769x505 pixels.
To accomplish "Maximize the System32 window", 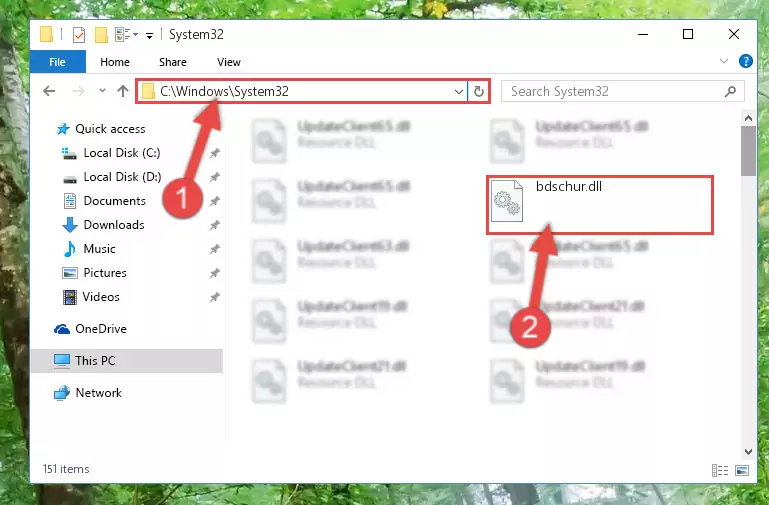I will [688, 34].
